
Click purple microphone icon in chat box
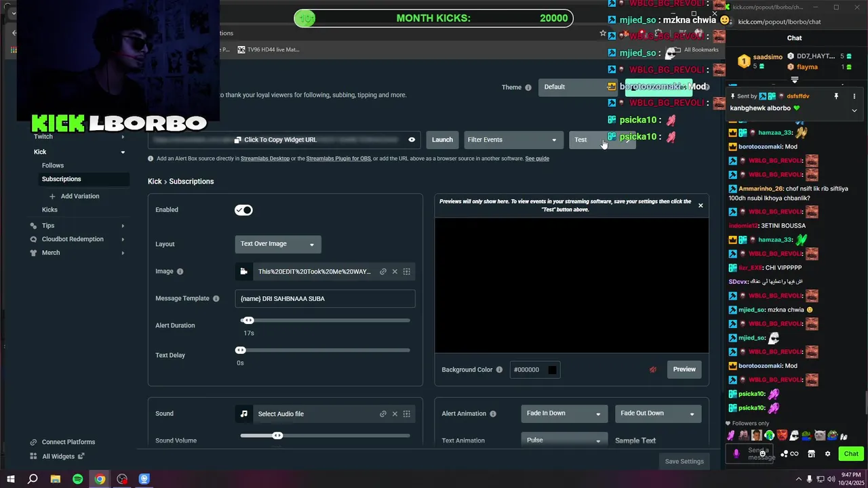[736, 453]
